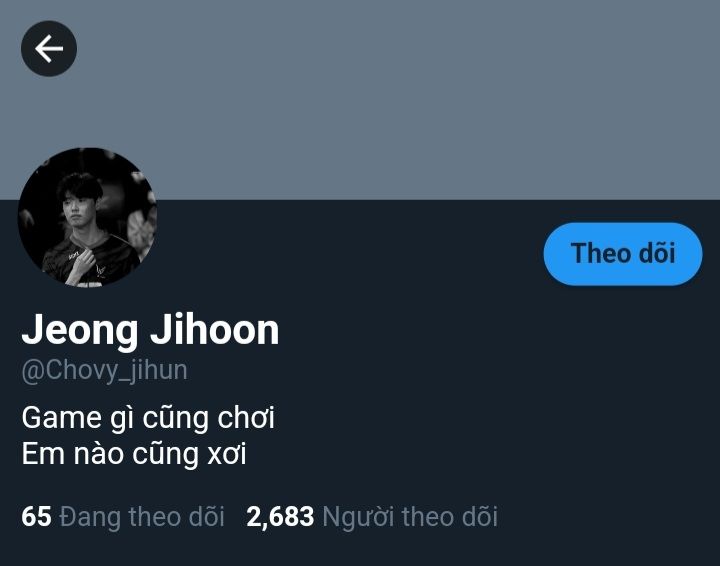Open Jeong Jihoon's profile picture
The height and width of the screenshot is (566, 720).
click(x=87, y=217)
